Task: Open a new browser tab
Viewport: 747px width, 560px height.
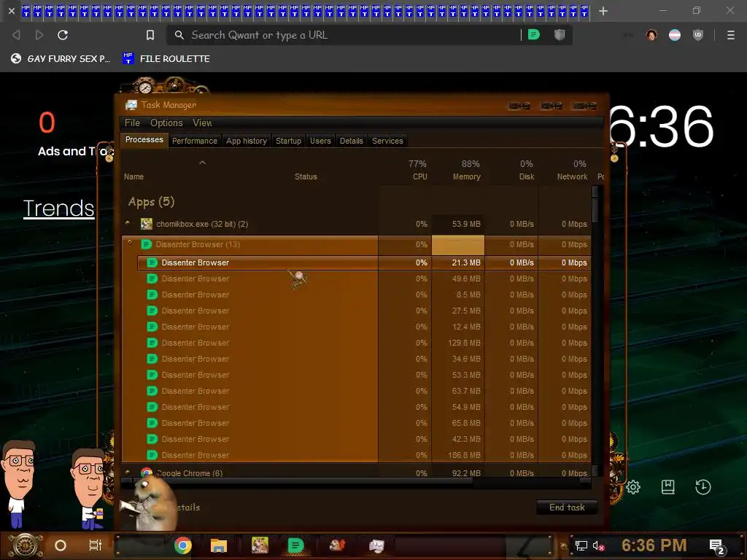Action: [603, 10]
